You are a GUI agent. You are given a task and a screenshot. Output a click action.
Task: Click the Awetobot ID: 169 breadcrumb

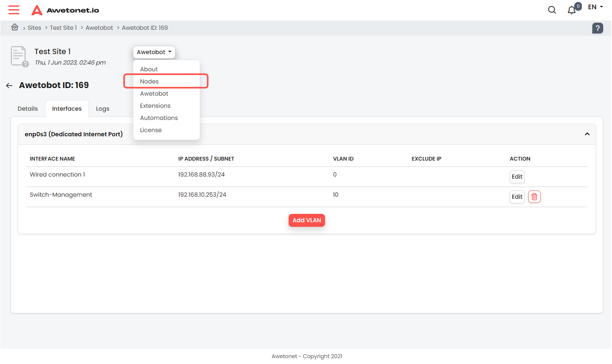pyautogui.click(x=145, y=28)
